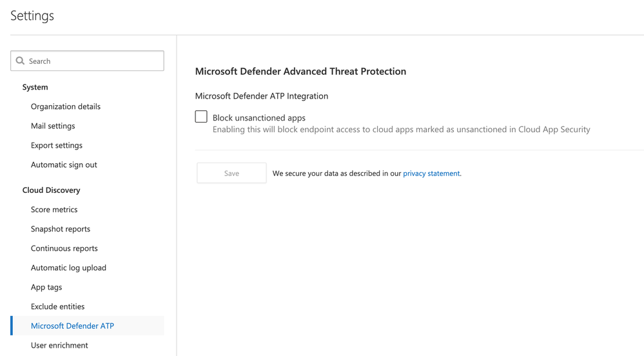Open the privacy statement link
Viewport: 644px width, 356px height.
tap(431, 173)
